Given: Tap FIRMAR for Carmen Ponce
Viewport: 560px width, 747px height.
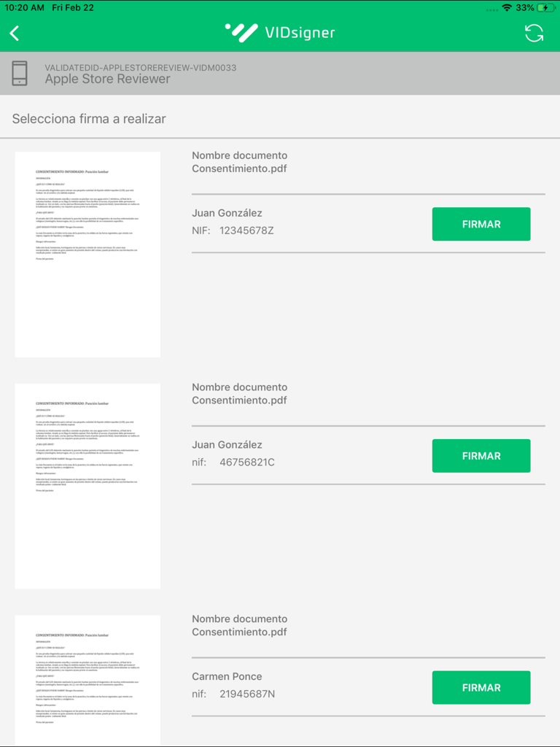Looking at the screenshot, I should (x=481, y=687).
